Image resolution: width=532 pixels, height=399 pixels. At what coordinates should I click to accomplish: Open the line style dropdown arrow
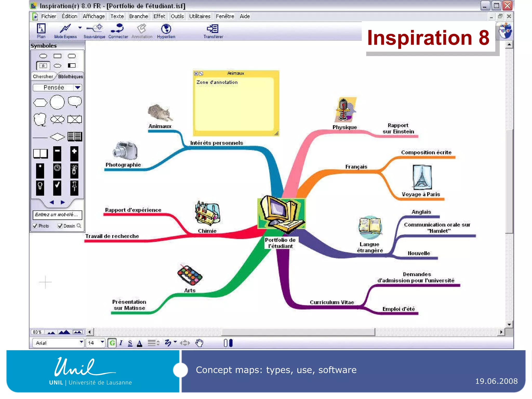[x=175, y=342]
